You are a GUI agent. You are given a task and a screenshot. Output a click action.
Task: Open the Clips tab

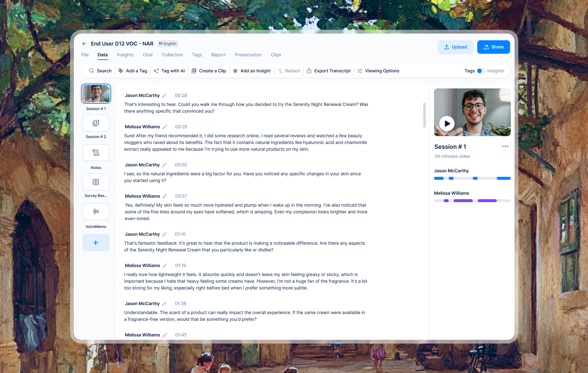(276, 55)
